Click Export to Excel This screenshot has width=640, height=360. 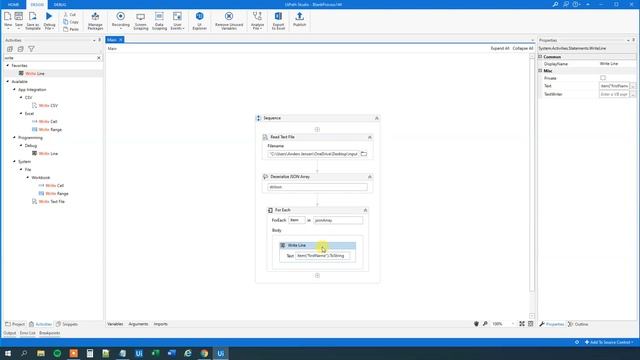278,21
